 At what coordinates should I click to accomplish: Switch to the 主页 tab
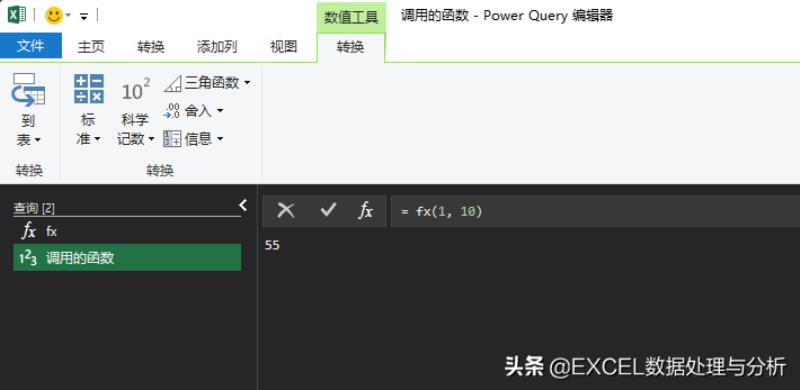pyautogui.click(x=91, y=47)
